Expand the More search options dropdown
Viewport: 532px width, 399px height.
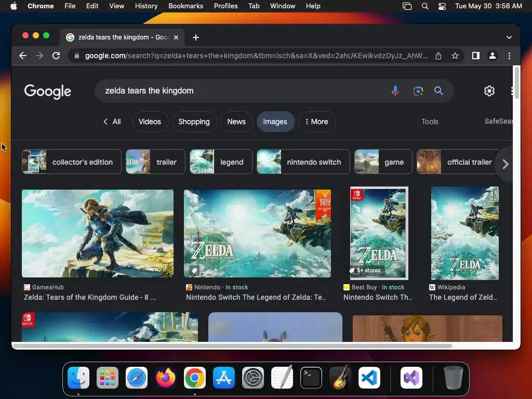[x=317, y=122]
